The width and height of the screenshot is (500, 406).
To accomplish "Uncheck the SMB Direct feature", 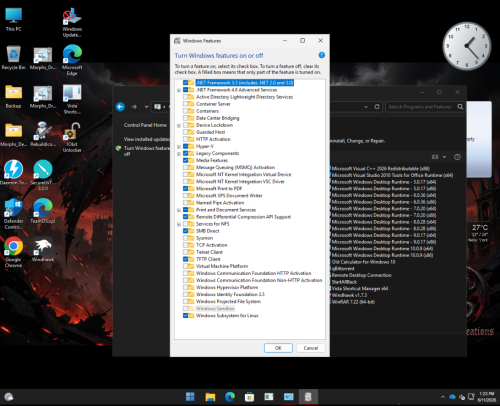I will (185, 231).
